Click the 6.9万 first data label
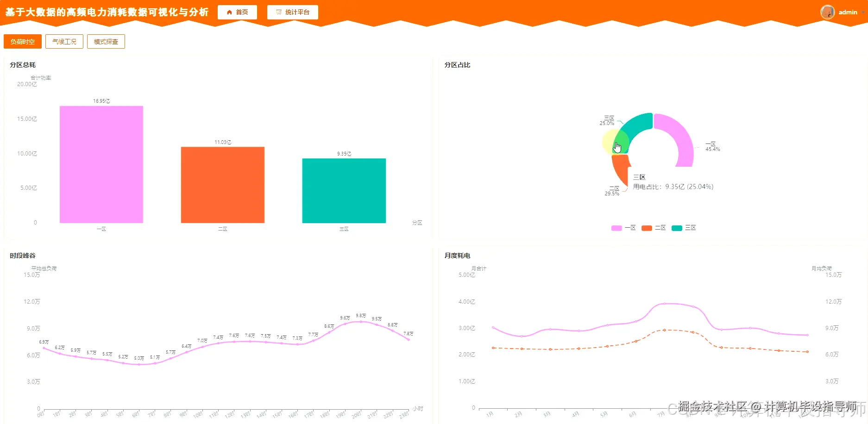The height and width of the screenshot is (424, 868). (x=44, y=342)
